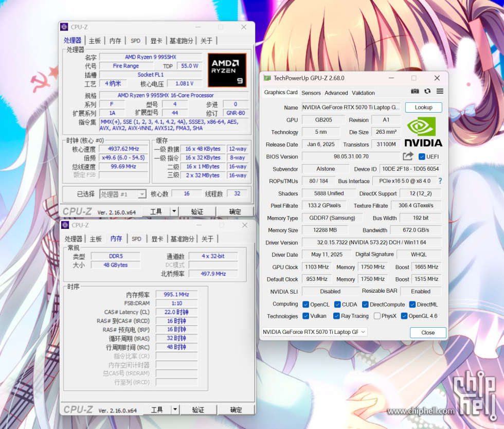Switch to Sensors tab in GPU-Z
The width and height of the screenshot is (504, 429).
click(x=311, y=93)
